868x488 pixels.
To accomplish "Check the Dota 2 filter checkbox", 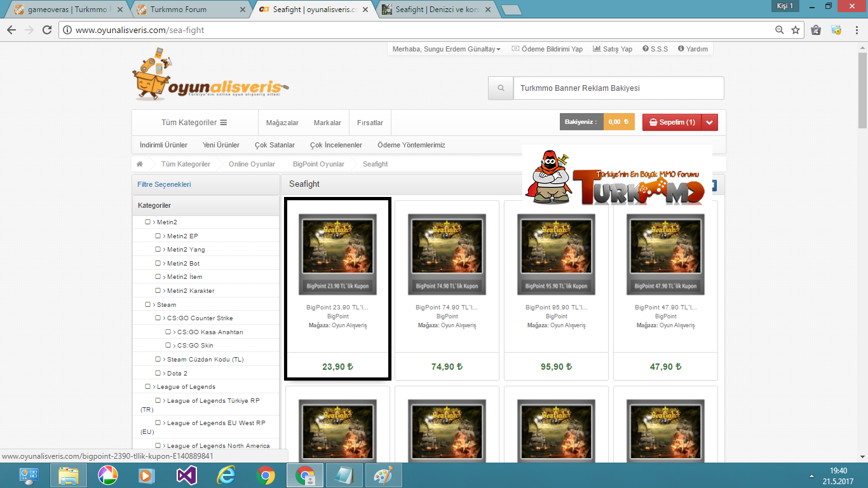I will pos(158,373).
